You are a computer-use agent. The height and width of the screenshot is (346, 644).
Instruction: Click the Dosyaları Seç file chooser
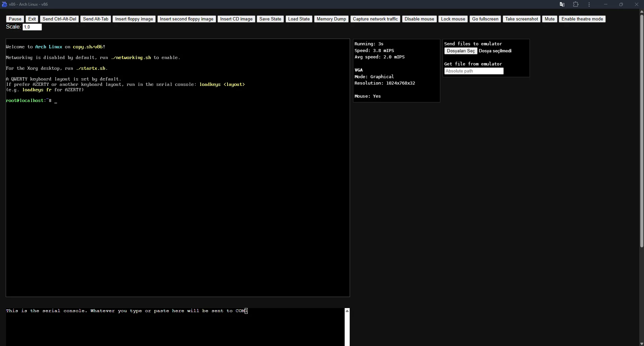pos(461,51)
